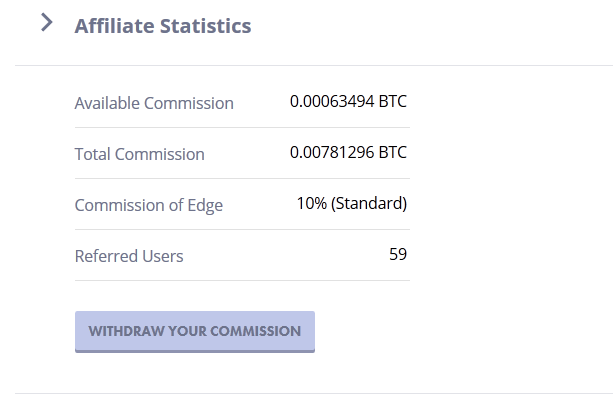Click the word WITHDRAW on the button
Viewport: 613px width, 400px height.
pos(125,331)
